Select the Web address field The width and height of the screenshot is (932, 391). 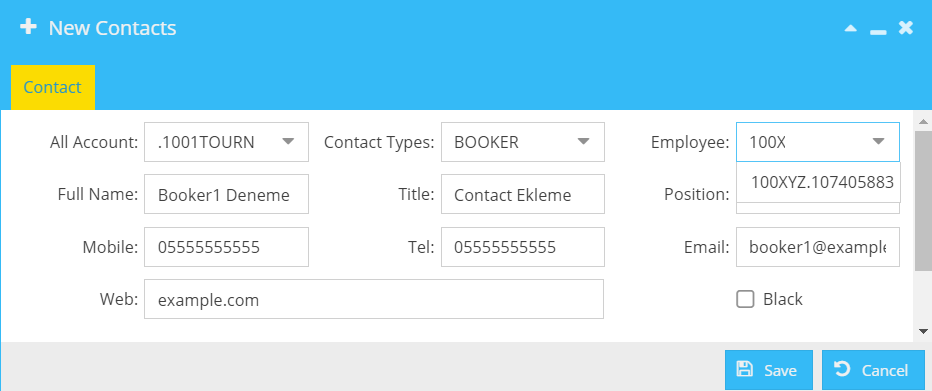(374, 299)
